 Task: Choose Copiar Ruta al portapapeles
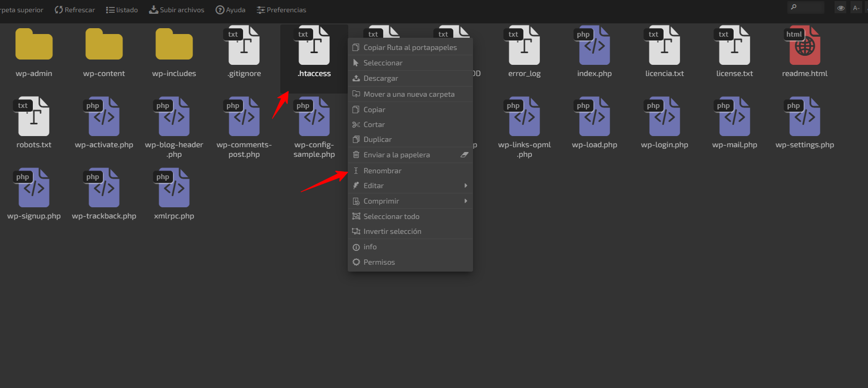[410, 47]
